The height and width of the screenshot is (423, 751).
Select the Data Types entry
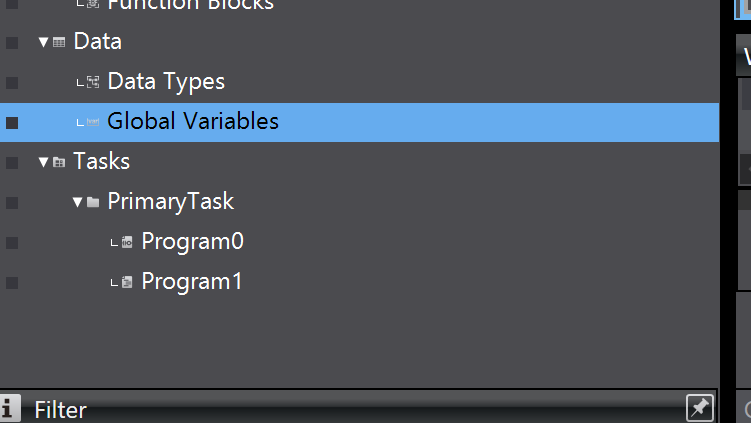pos(166,82)
